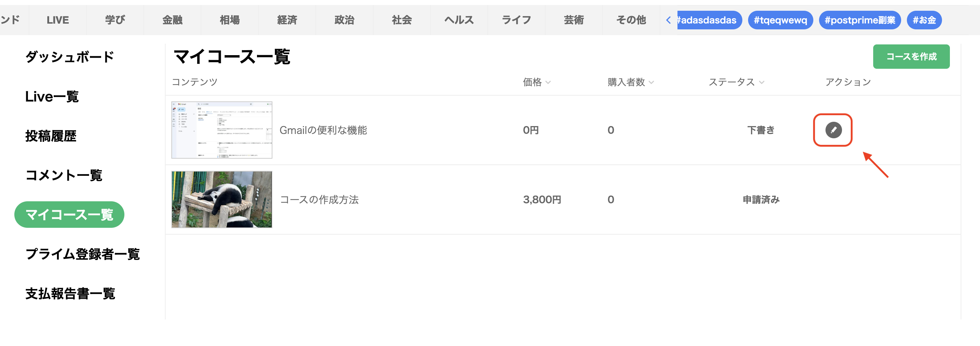This screenshot has height=346, width=980.
Task: Open 支払報告書一覧 in the sidebar
Action: point(70,294)
